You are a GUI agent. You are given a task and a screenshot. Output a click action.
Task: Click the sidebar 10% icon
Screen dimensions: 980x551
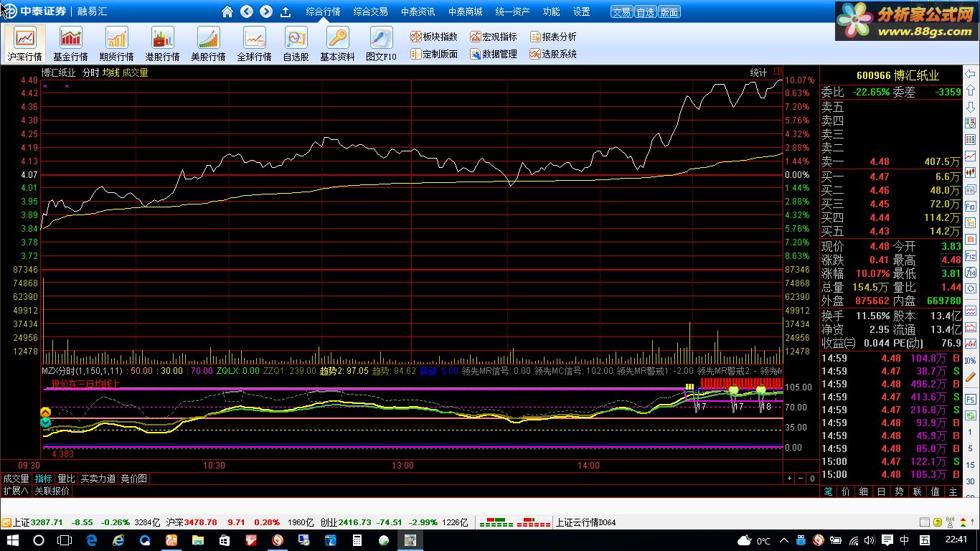pos(971,359)
